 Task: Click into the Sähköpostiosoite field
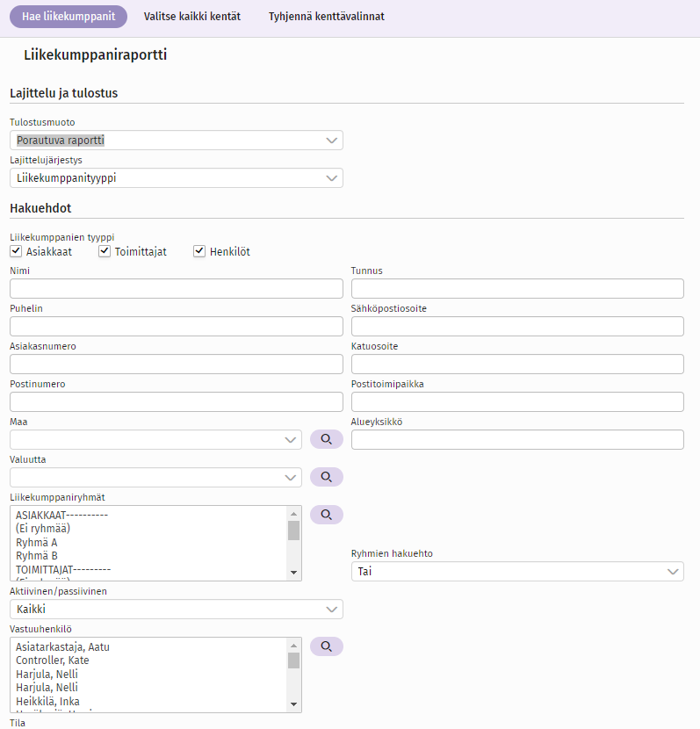click(517, 326)
